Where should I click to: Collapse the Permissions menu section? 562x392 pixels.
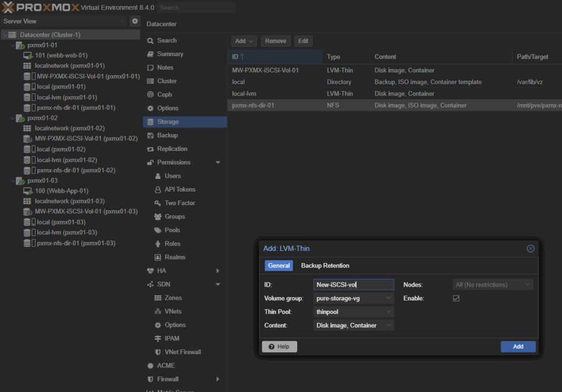click(217, 163)
